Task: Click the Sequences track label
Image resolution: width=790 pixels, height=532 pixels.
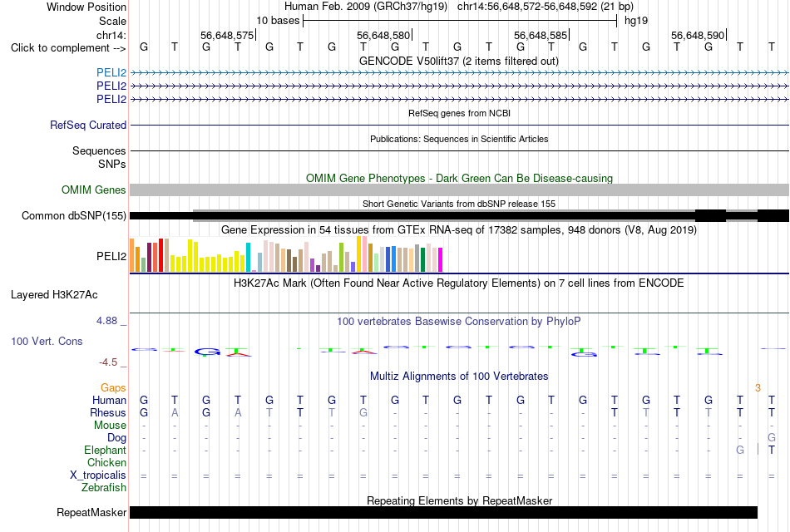Action: coord(99,150)
